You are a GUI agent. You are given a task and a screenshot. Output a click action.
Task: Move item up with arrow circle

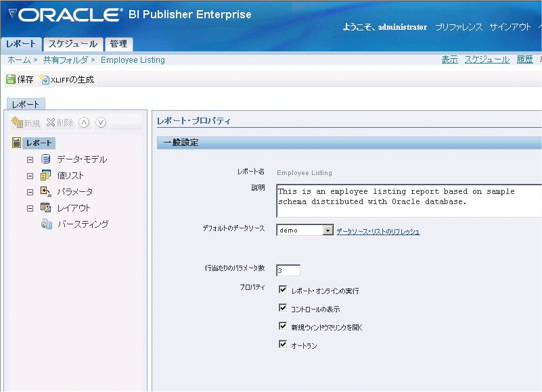coord(84,122)
